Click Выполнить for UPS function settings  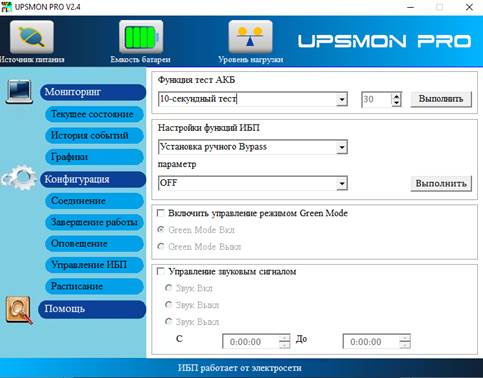coord(441,183)
